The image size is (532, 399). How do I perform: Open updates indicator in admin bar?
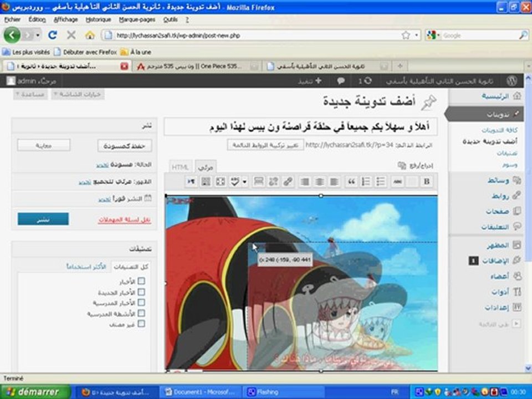(365, 81)
